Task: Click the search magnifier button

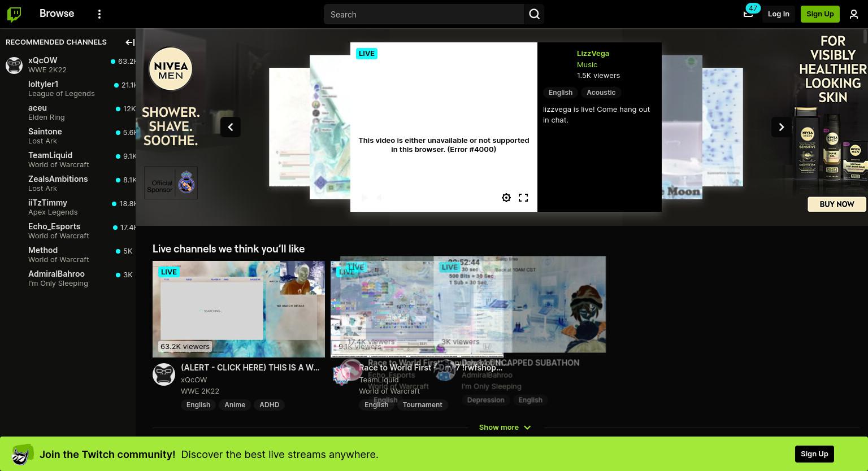Action: [x=535, y=14]
